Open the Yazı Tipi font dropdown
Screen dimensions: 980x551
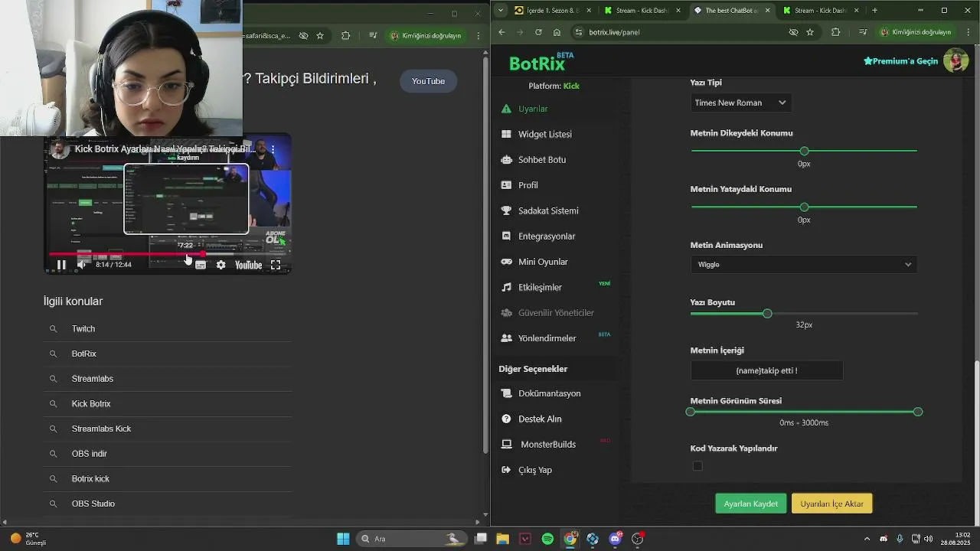pos(740,103)
